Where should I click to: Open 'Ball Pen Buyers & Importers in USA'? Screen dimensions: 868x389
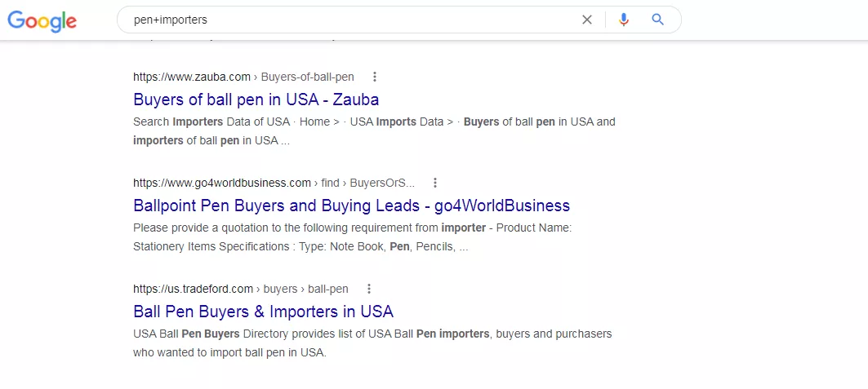pos(264,312)
